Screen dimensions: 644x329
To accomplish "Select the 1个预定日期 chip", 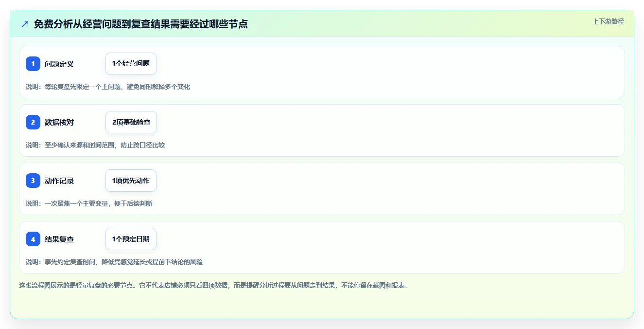I will [131, 239].
